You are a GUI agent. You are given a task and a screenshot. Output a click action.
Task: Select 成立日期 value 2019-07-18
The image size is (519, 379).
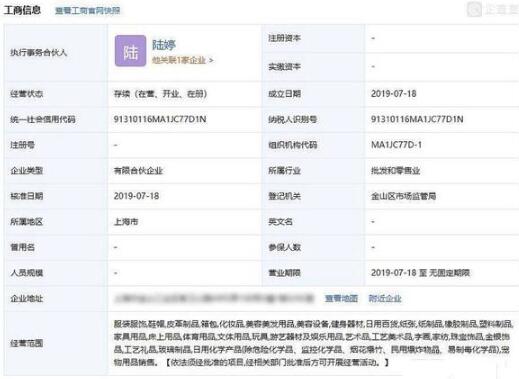click(394, 94)
